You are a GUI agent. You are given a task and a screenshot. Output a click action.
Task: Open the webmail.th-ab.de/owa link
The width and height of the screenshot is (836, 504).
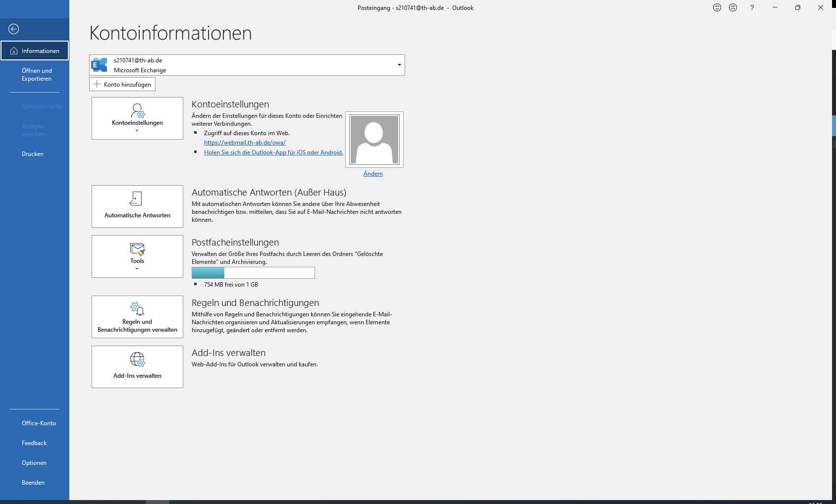pyautogui.click(x=245, y=143)
